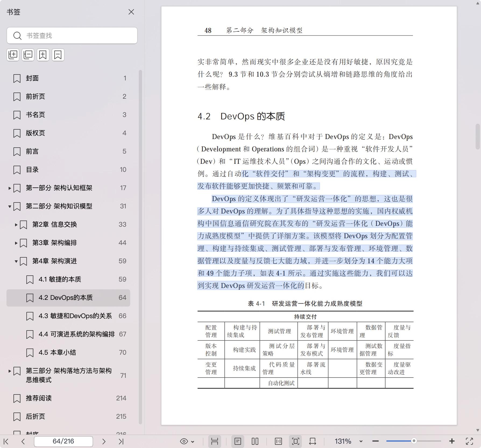The width and height of the screenshot is (481, 448).
Task: Open 后折页 bookmark
Action: 68,417
